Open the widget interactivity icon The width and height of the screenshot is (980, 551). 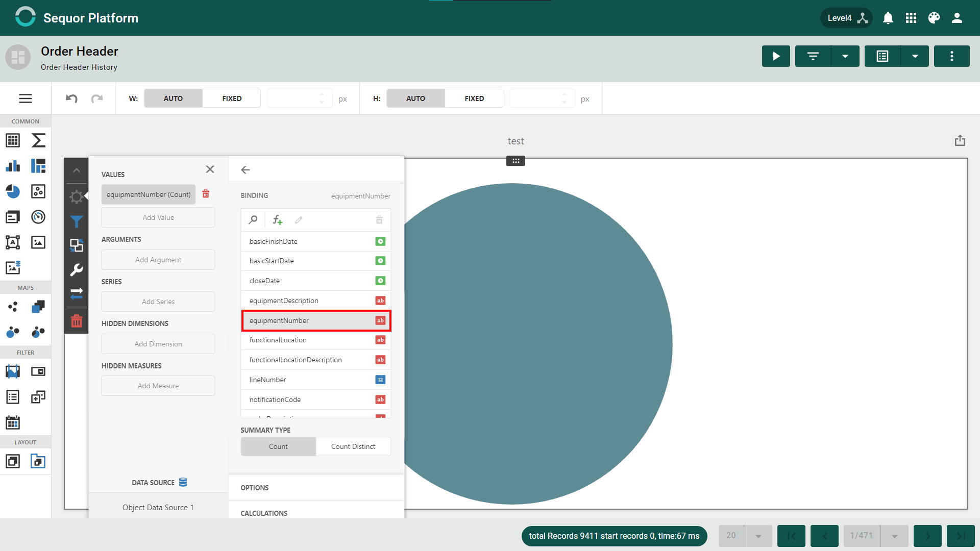pos(77,245)
